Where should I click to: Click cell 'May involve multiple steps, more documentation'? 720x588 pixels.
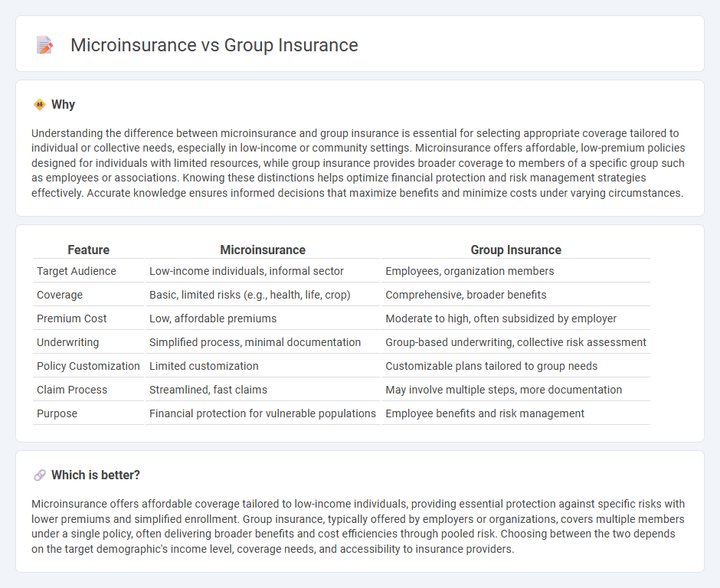(515, 390)
